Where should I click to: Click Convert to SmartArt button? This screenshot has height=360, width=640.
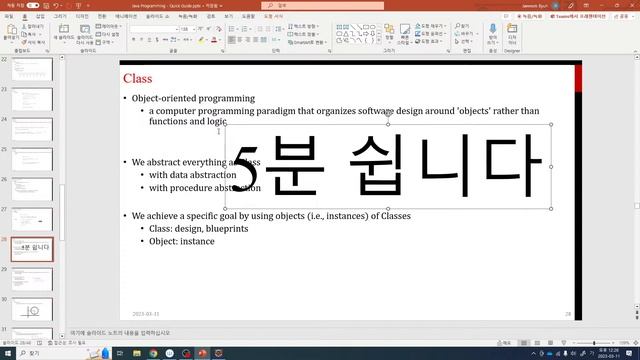tap(307, 42)
